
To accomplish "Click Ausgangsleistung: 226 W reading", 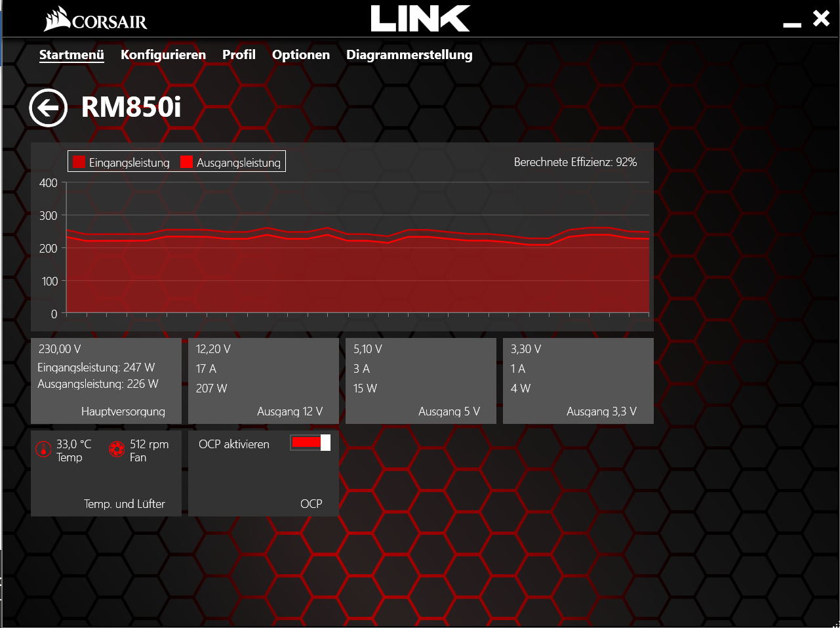I will pyautogui.click(x=98, y=384).
